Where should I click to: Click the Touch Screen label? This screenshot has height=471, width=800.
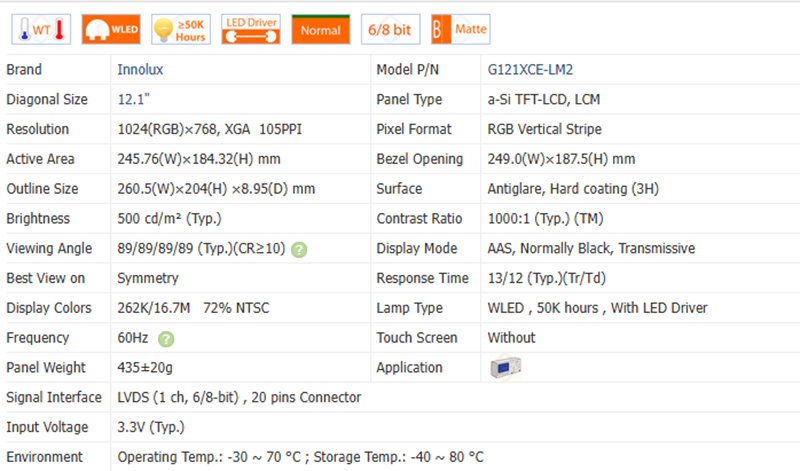(417, 338)
